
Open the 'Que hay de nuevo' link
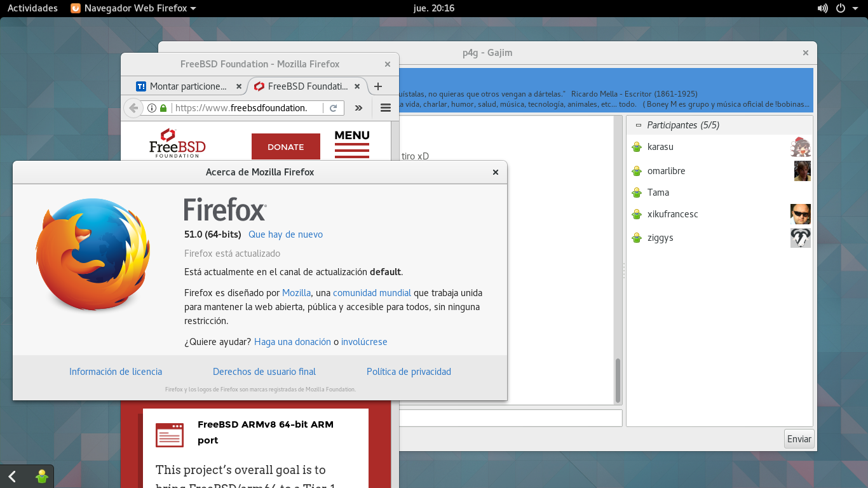pos(285,234)
